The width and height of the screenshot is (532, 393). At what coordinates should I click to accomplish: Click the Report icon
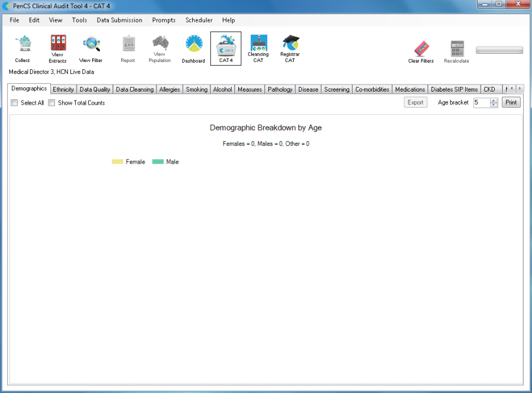point(128,49)
